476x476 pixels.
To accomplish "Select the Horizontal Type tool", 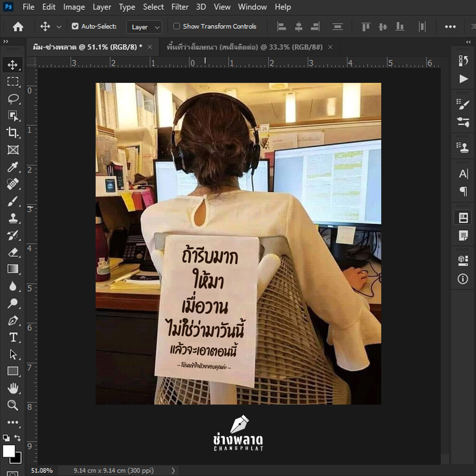I will point(12,338).
